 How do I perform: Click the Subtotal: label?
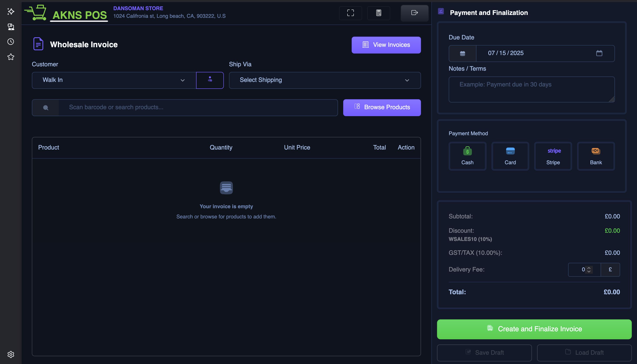point(460,216)
